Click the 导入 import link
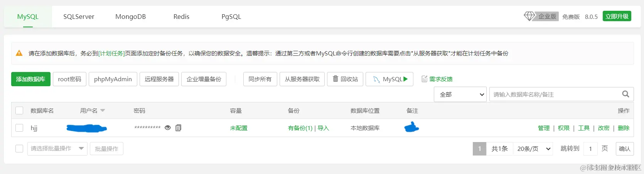This screenshot has height=174, width=644. (323, 128)
